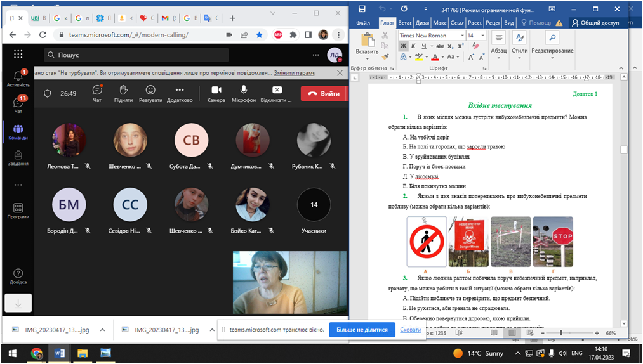This screenshot has height=364, width=643.
Task: Click the Teams Пошук search field
Action: click(136, 55)
